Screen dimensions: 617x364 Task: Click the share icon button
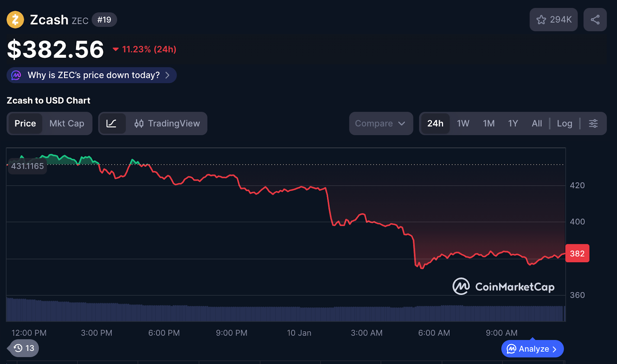tap(595, 20)
